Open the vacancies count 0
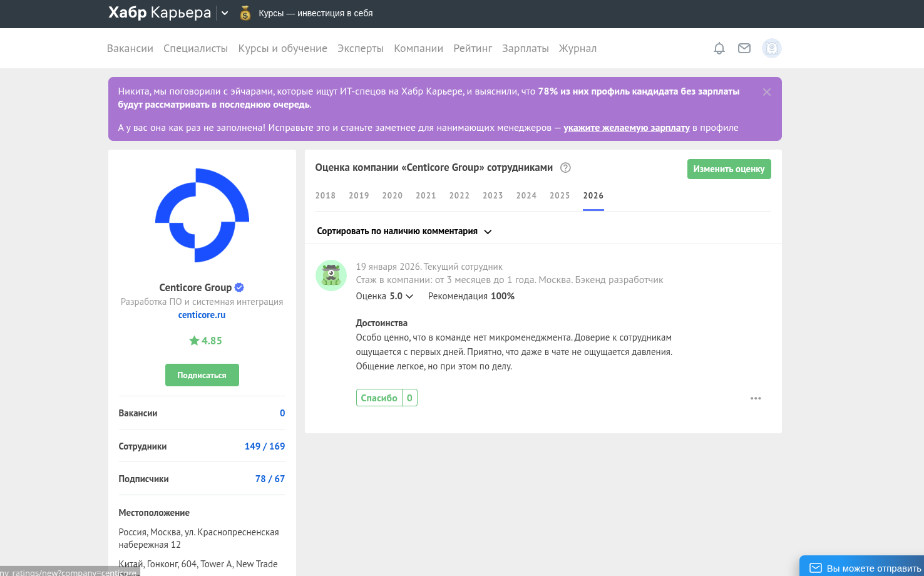924x576 pixels. click(282, 413)
